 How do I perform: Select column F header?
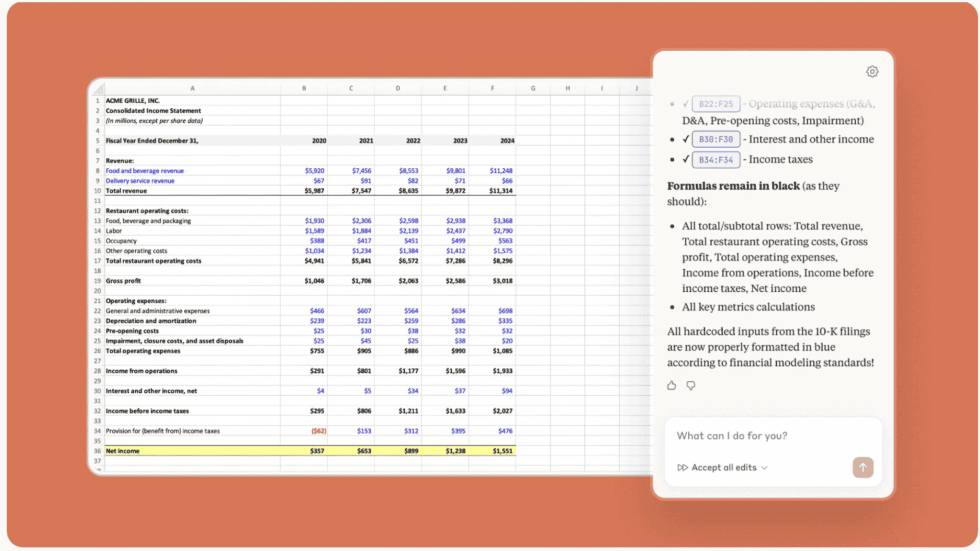coord(492,88)
